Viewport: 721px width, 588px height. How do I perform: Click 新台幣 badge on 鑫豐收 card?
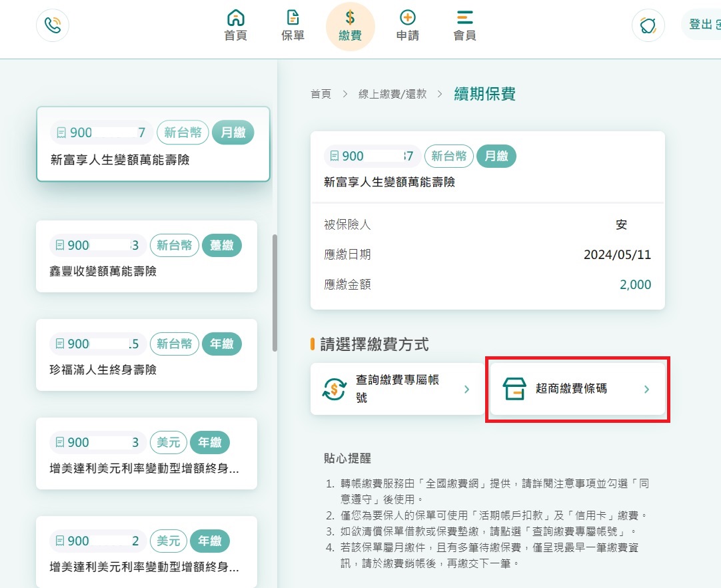(175, 245)
